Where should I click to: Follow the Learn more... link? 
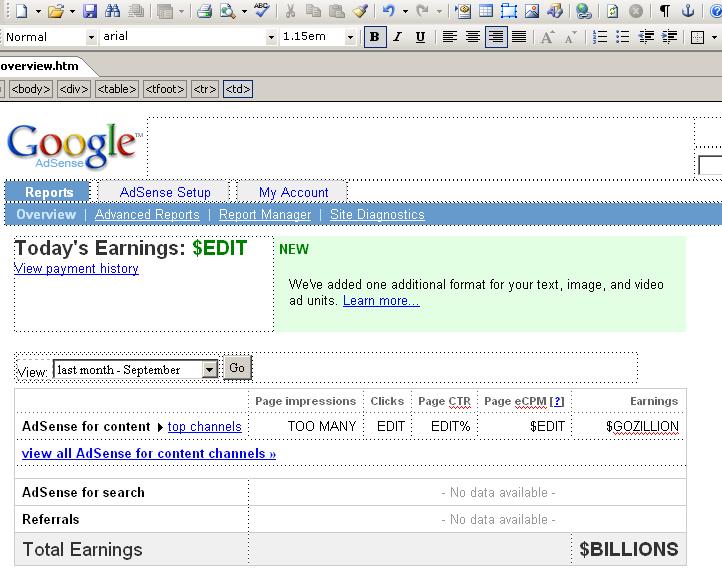click(x=381, y=301)
